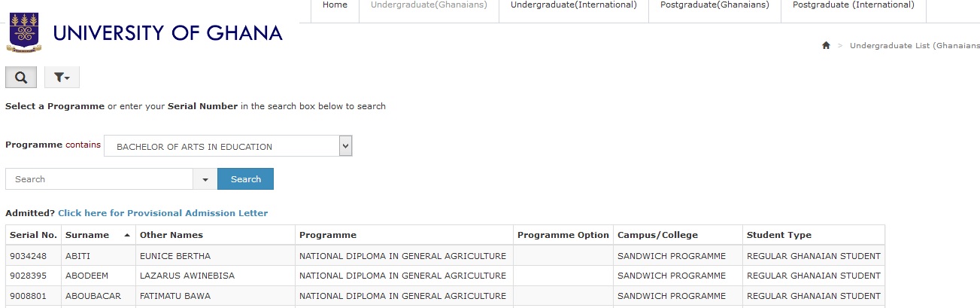980x308 pixels.
Task: Expand the search box options arrow
Action: pos(205,179)
